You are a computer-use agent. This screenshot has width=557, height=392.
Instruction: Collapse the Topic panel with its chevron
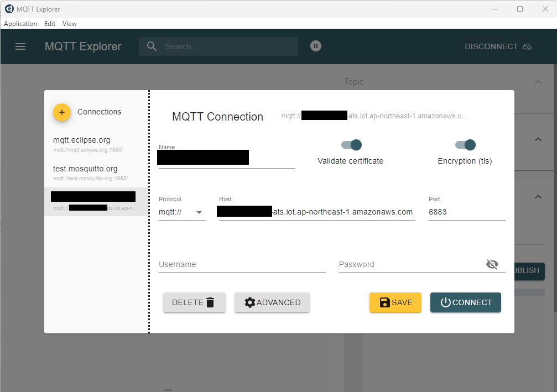coord(538,81)
